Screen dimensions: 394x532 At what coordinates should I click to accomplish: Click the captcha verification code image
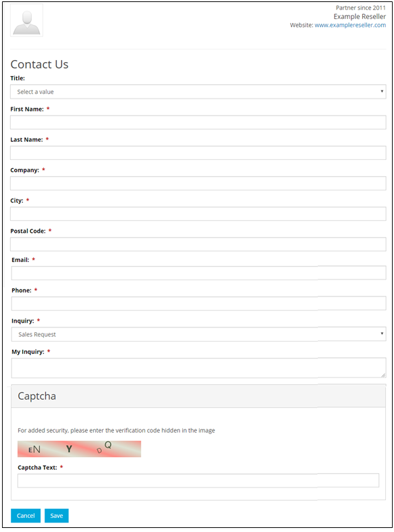click(79, 449)
